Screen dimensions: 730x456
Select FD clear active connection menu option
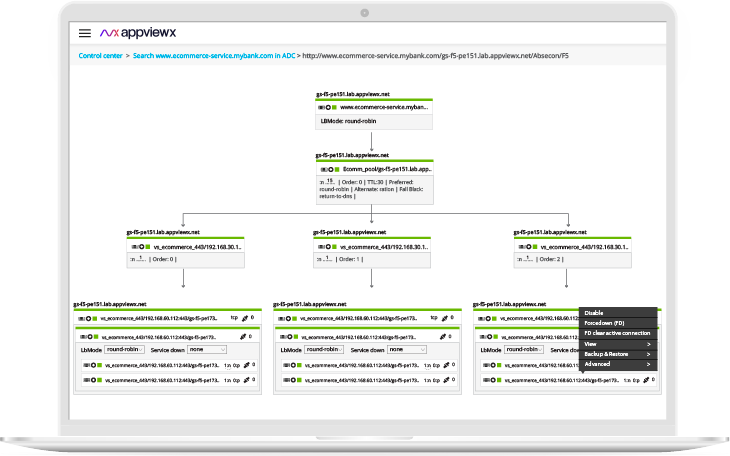616,333
